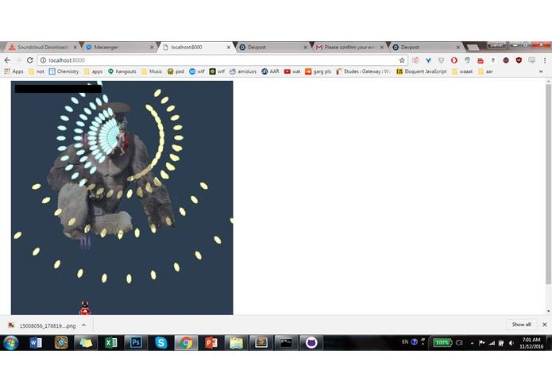This screenshot has width=552, height=392.
Task: Open the 'wat' YouTube bookmark
Action: [292, 71]
